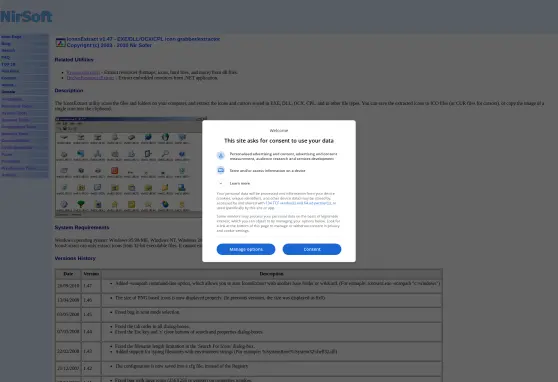Click the System Requirements heading
This screenshot has height=382, width=558.
82,227
